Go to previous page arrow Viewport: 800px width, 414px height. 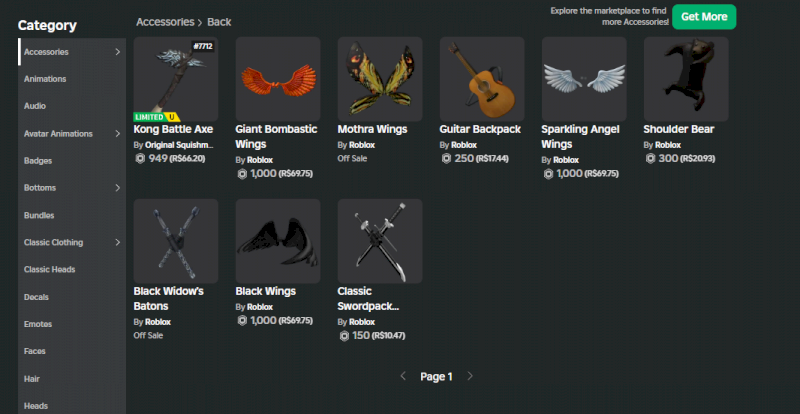403,377
